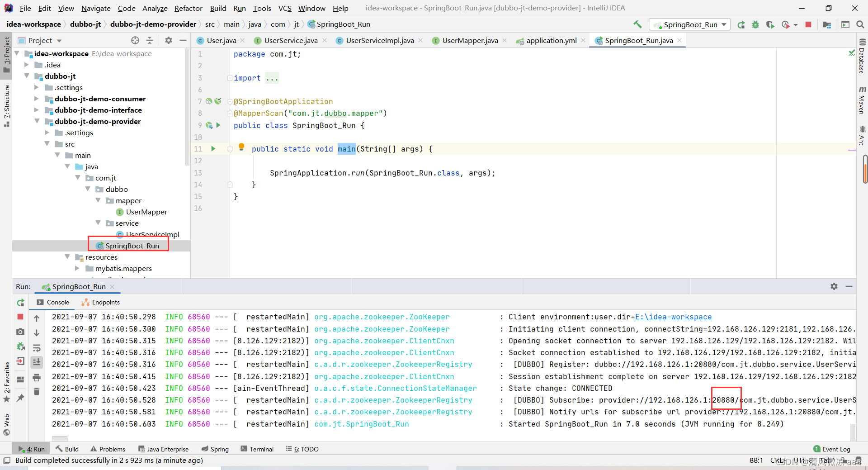This screenshot has height=470, width=868.
Task: Expand dubbo-jt-demo-interface module
Action: 37,110
